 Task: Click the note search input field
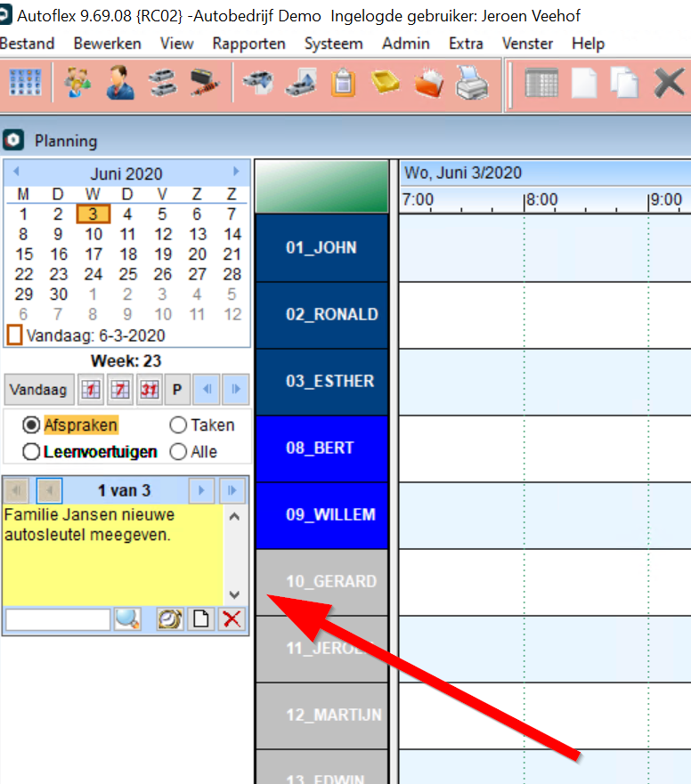[58, 619]
